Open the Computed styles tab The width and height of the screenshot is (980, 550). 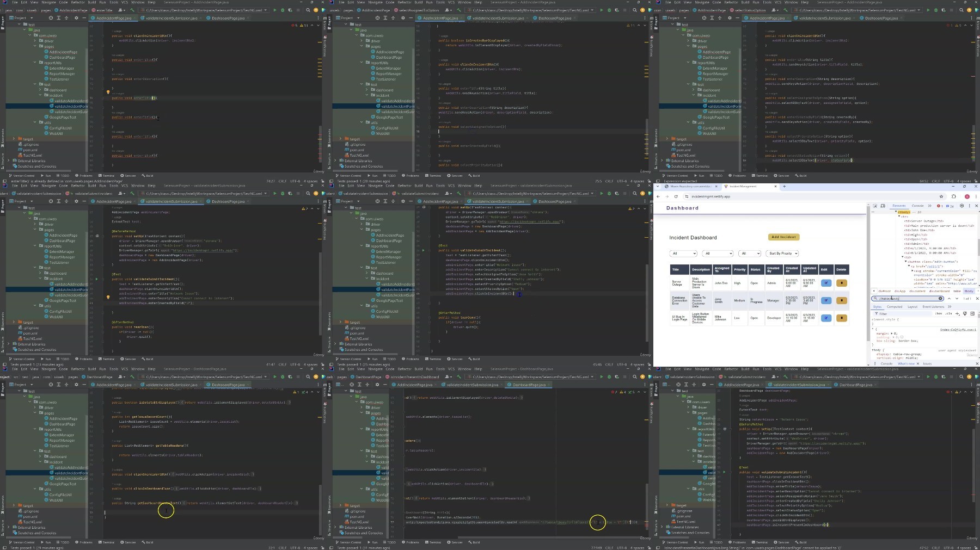895,307
